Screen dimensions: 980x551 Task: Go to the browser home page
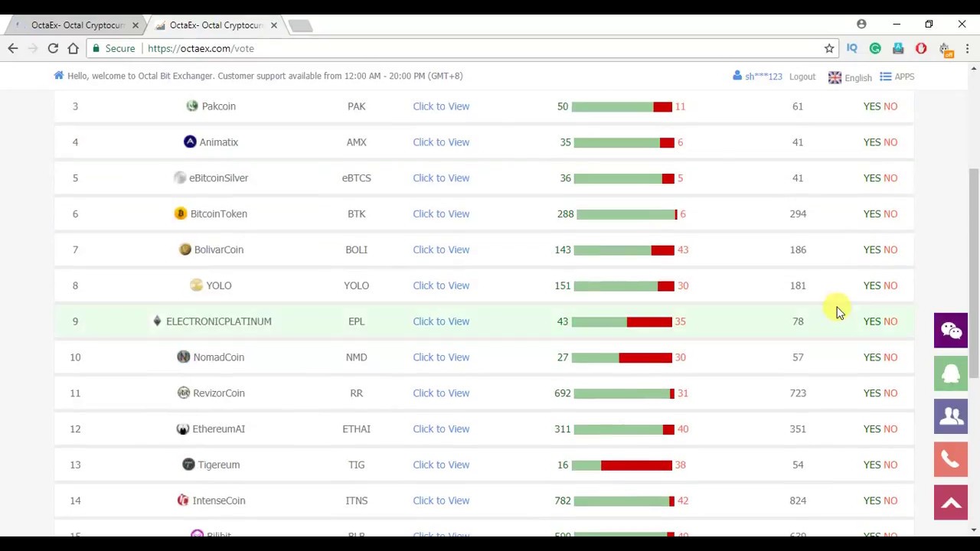(73, 48)
